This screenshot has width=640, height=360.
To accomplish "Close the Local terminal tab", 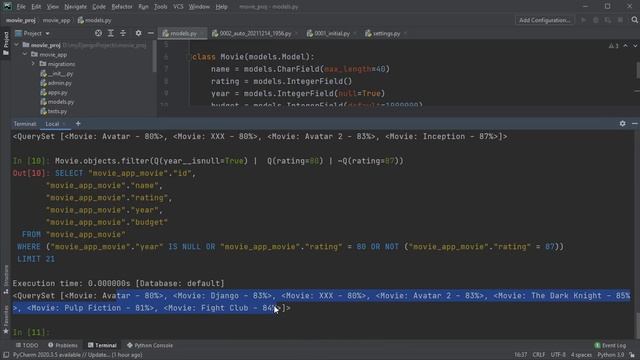I will [64, 124].
